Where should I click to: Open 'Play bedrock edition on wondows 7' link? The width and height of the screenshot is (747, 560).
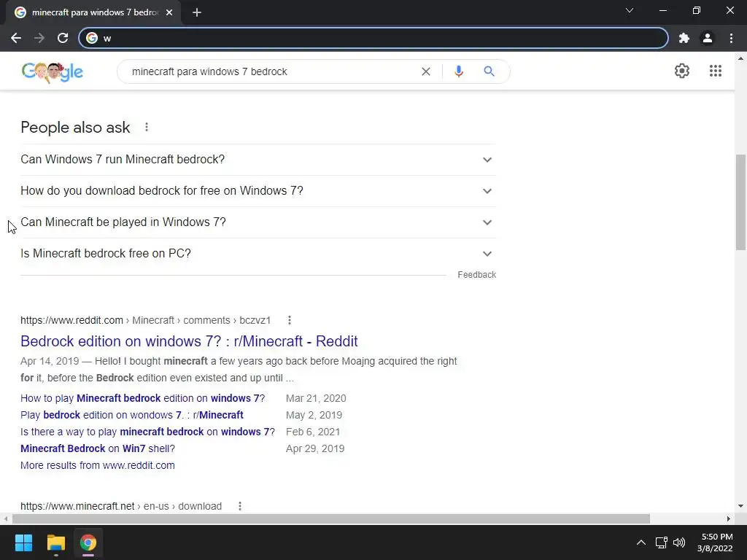point(132,415)
